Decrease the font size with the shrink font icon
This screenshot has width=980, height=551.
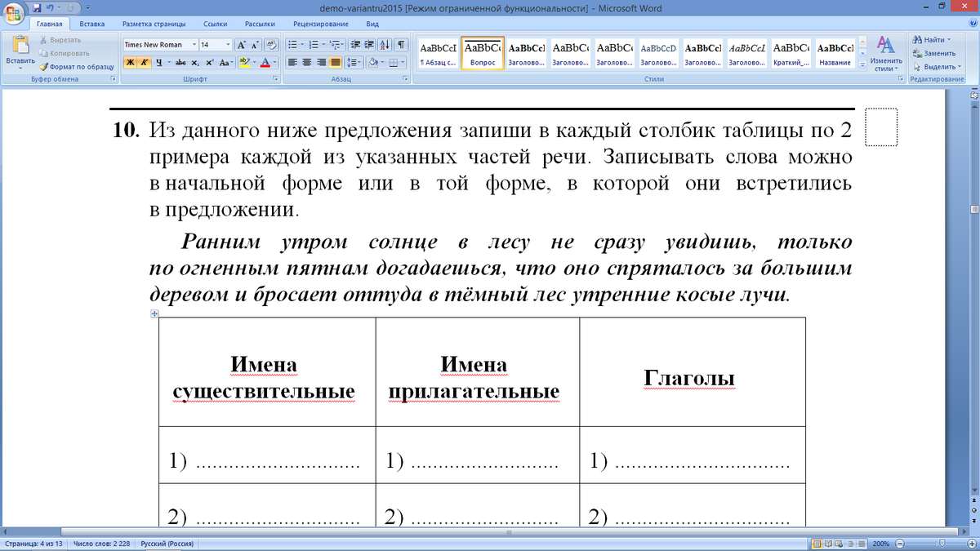[x=256, y=45]
